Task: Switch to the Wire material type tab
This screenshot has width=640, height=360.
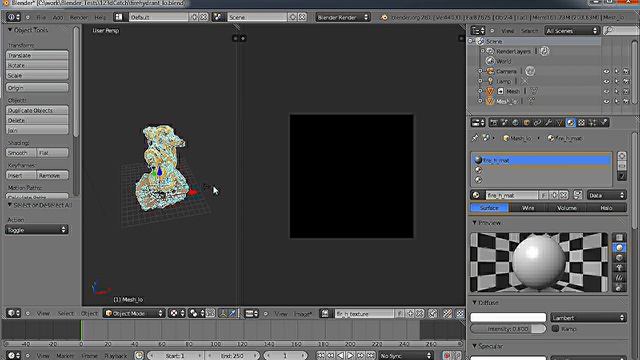Action: (528, 208)
